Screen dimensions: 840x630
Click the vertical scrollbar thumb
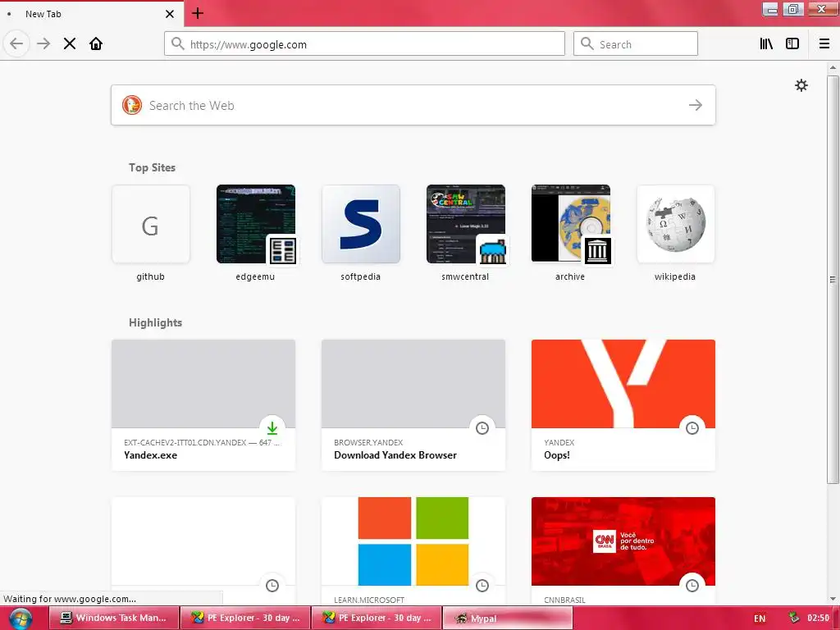(833, 279)
